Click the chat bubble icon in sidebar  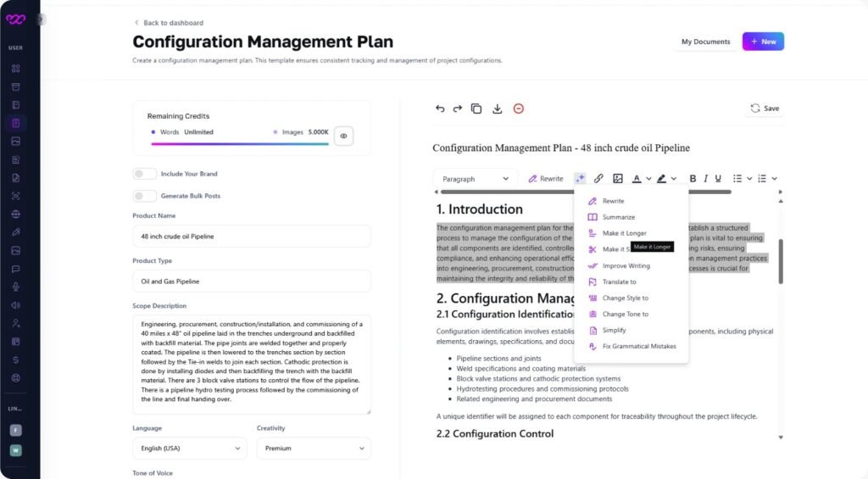pos(15,269)
